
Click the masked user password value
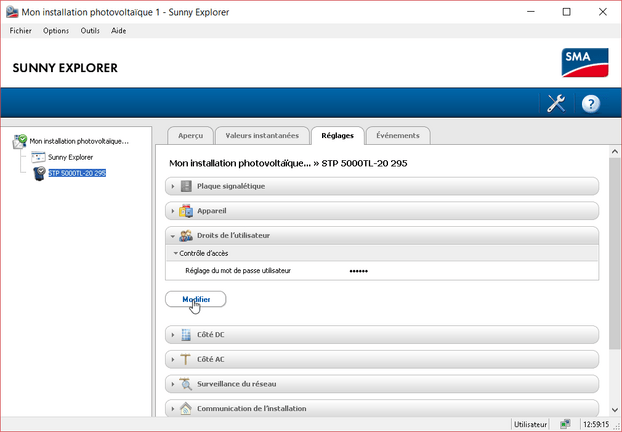(x=359, y=271)
